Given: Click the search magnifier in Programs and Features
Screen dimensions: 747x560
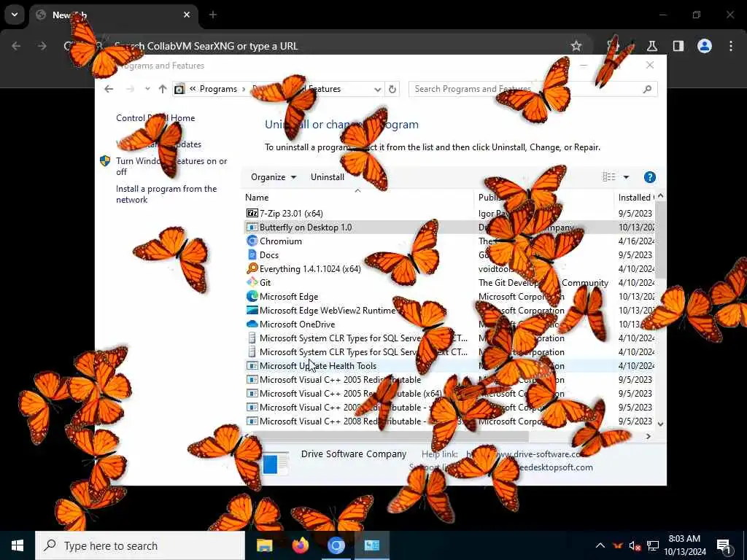Looking at the screenshot, I should click(647, 89).
